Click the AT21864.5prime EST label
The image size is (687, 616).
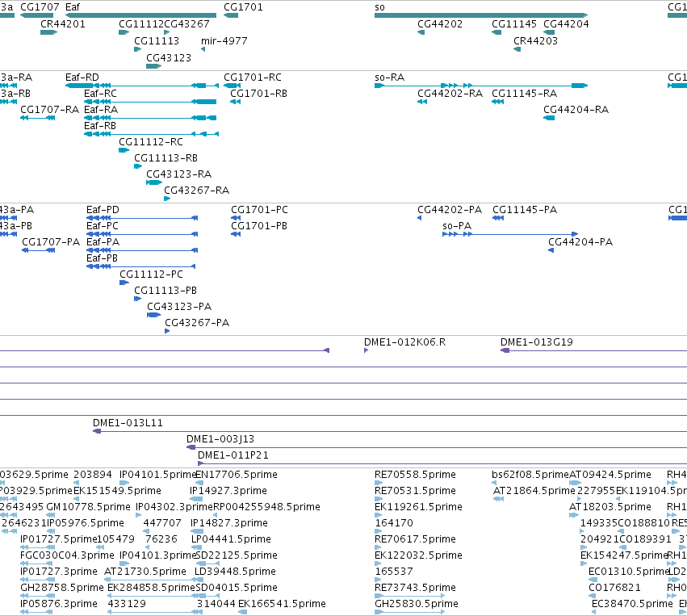coord(534,491)
